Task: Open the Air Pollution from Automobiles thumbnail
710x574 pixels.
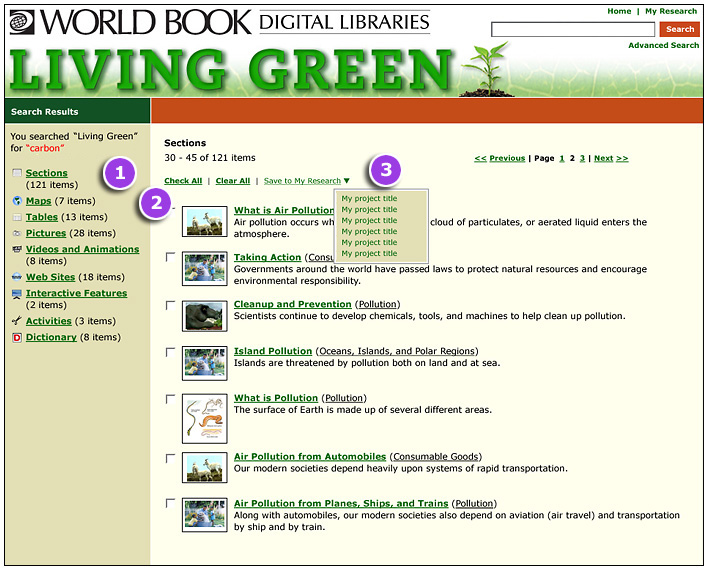Action: coord(205,467)
